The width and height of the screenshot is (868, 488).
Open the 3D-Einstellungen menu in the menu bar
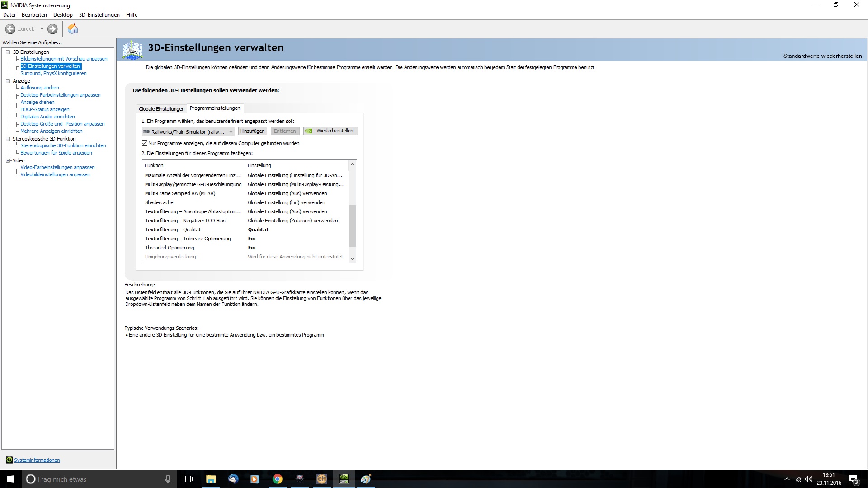99,15
